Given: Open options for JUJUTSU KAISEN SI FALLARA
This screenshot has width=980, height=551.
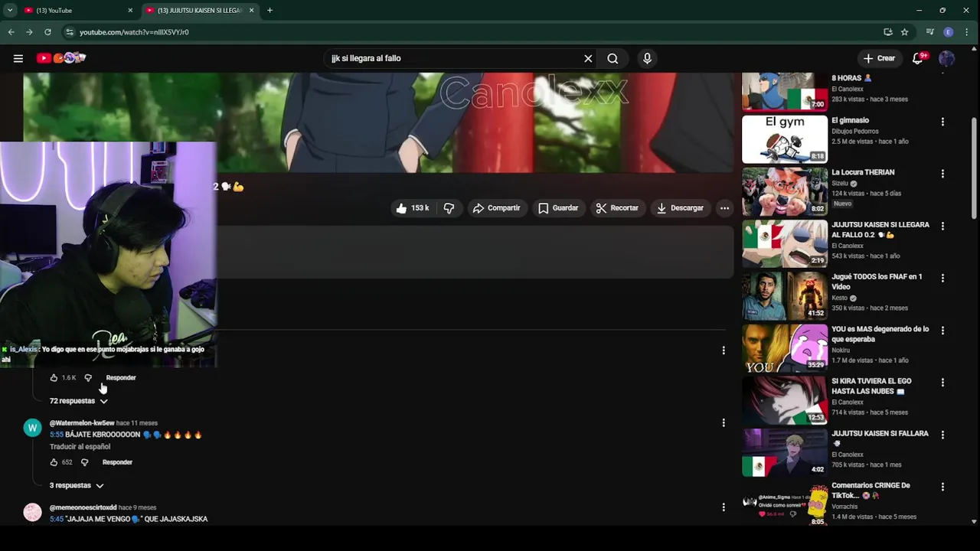Looking at the screenshot, I should coord(942,434).
